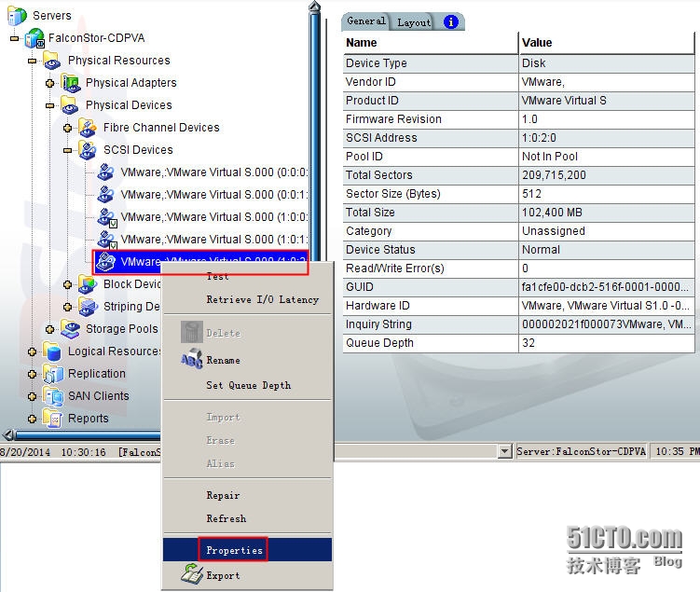700x592 pixels.
Task: Click the Servers root icon
Action: coord(17,16)
